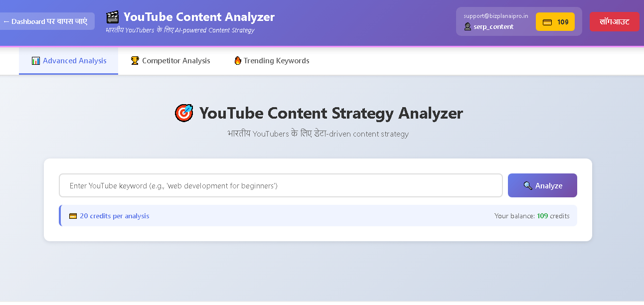Click the bar chart icon on Advanced Analysis
Screen dimensions: 644x305
[35, 61]
